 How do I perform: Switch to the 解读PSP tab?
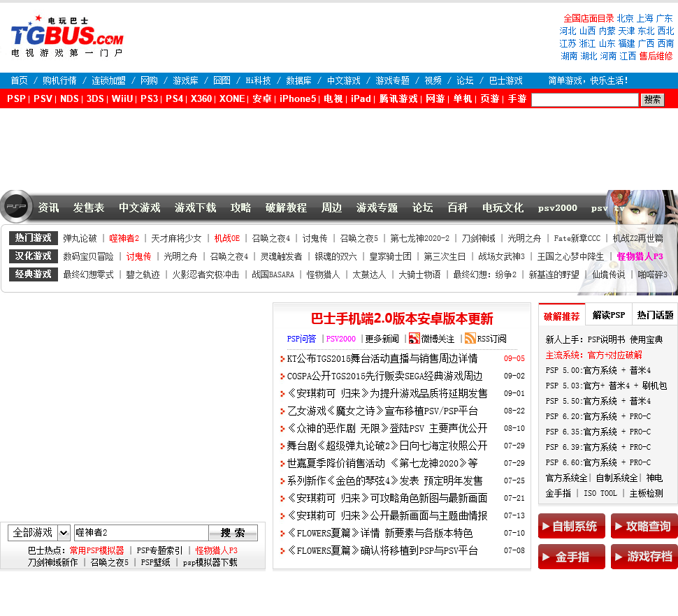pyautogui.click(x=609, y=316)
